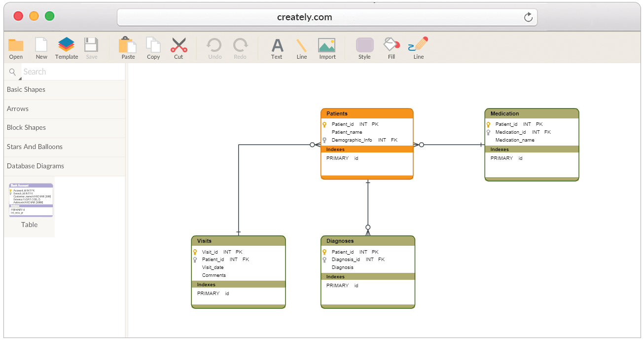The width and height of the screenshot is (644, 341).
Task: Select the Line drawing tool
Action: [x=301, y=47]
